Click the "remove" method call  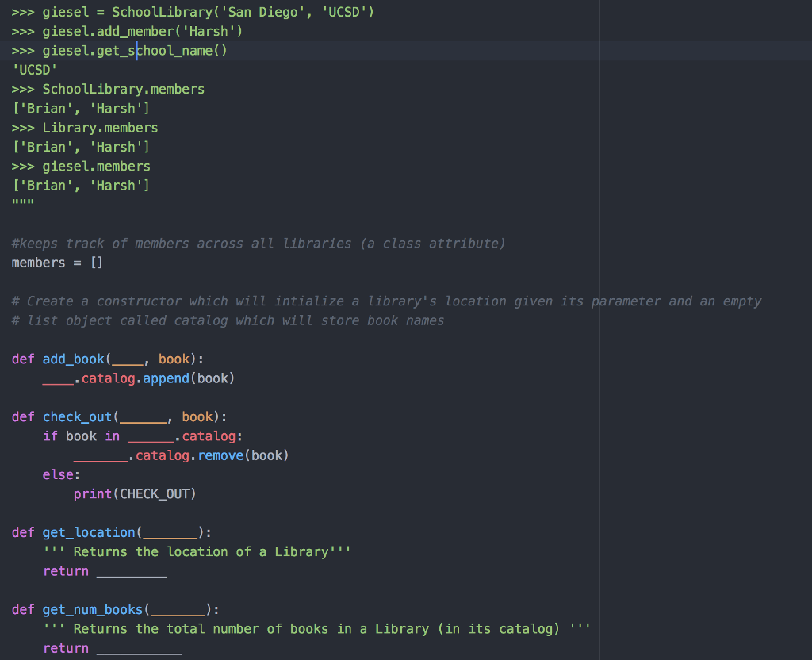[220, 455]
